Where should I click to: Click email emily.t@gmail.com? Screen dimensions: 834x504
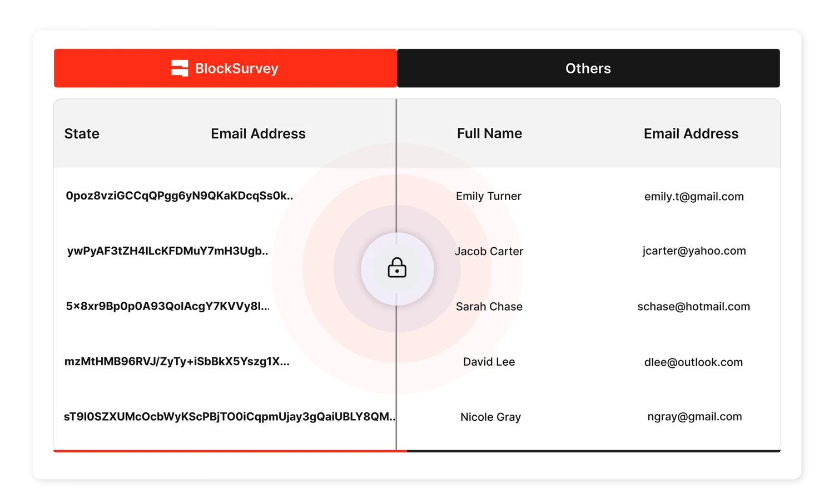[694, 197]
